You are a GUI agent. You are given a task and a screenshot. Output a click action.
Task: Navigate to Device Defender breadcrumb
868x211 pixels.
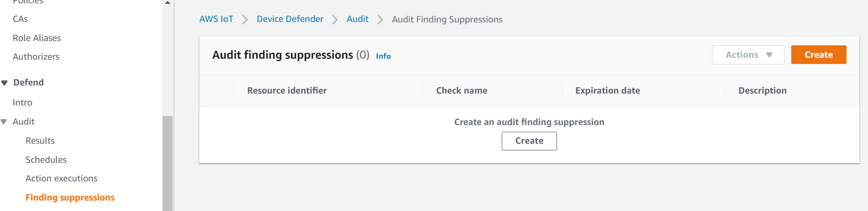pos(290,19)
